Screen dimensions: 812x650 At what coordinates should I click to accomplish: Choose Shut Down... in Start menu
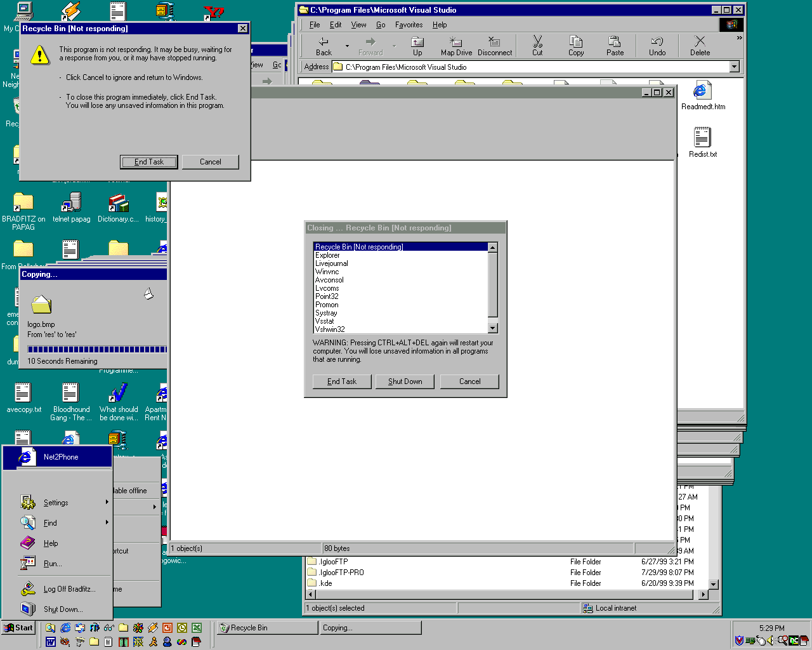coord(57,609)
